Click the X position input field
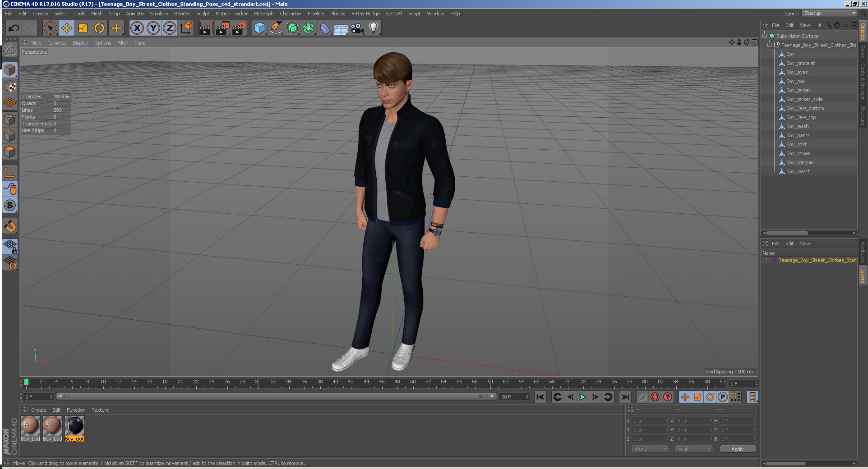The width and height of the screenshot is (868, 469). 650,421
